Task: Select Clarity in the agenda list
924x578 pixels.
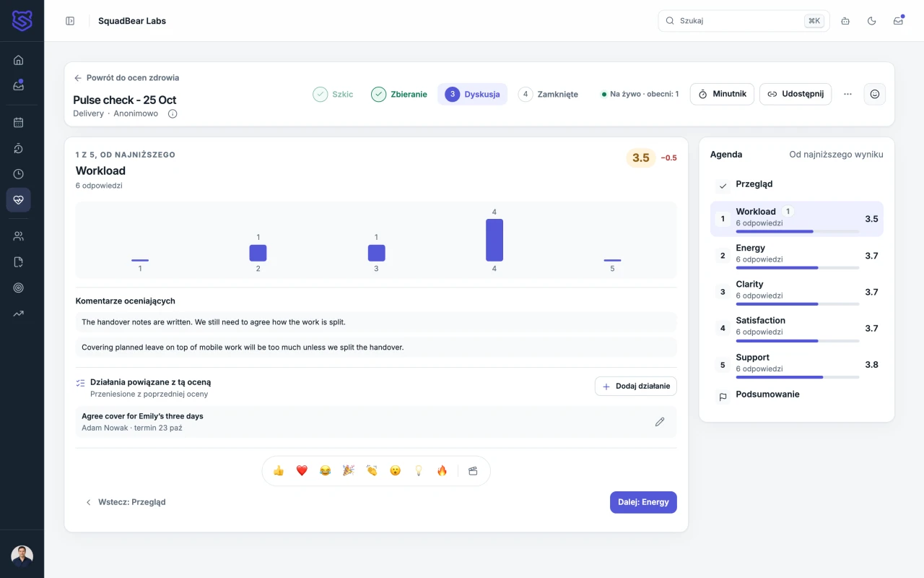Action: click(x=797, y=292)
